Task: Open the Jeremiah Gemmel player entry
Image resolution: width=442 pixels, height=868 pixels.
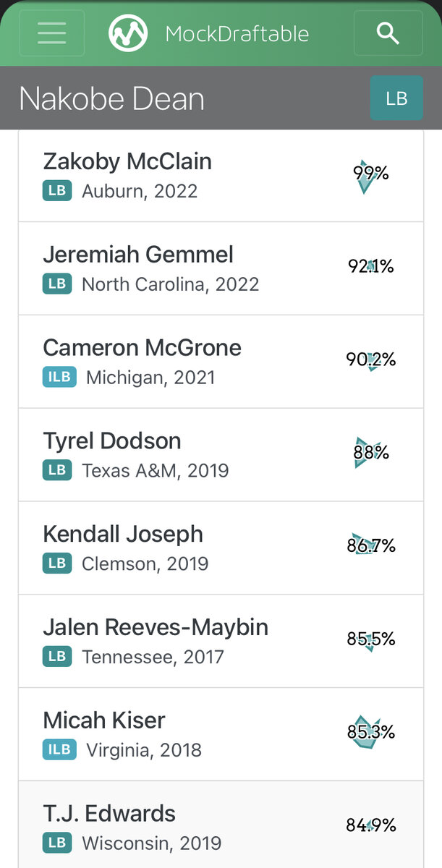Action: 138,255
